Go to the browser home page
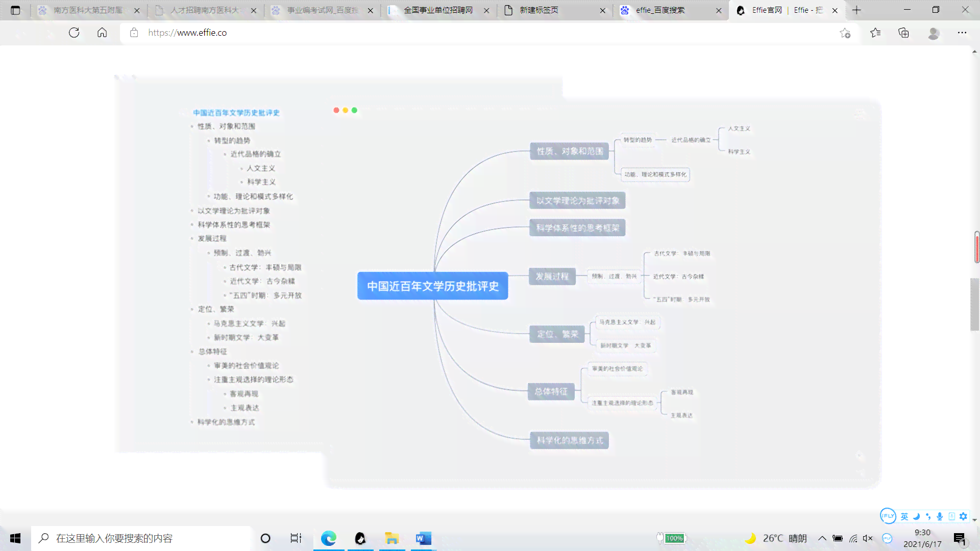The height and width of the screenshot is (551, 980). click(102, 33)
